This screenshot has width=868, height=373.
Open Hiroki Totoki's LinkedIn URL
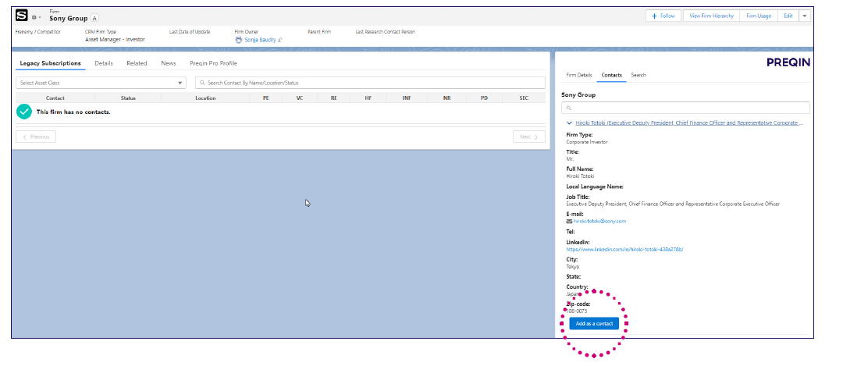coord(624,249)
